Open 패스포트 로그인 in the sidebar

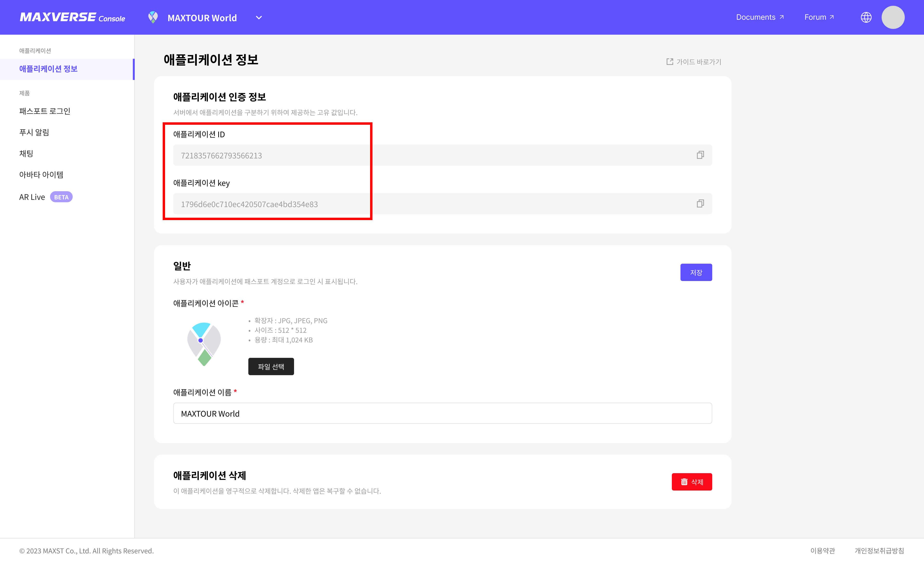pyautogui.click(x=45, y=111)
